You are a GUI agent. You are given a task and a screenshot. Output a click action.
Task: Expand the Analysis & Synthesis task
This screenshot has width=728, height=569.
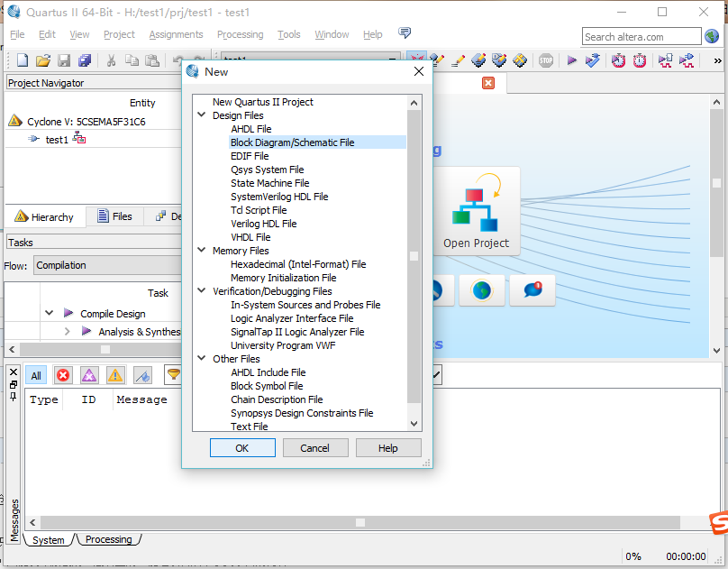[68, 331]
